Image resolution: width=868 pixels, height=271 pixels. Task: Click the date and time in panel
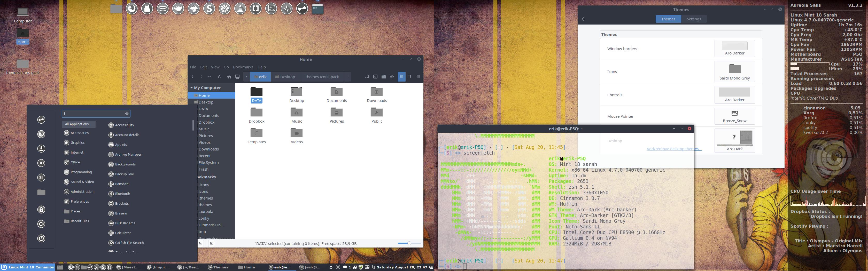pos(402,267)
